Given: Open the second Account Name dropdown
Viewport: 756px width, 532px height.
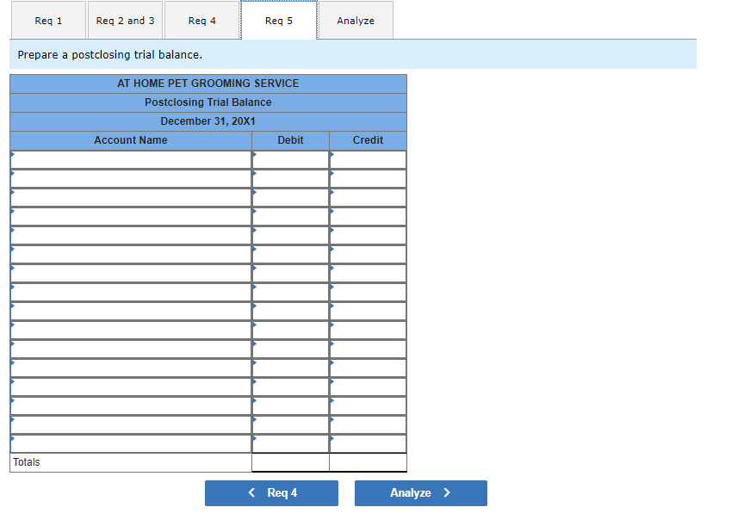Looking at the screenshot, I should click(x=129, y=178).
